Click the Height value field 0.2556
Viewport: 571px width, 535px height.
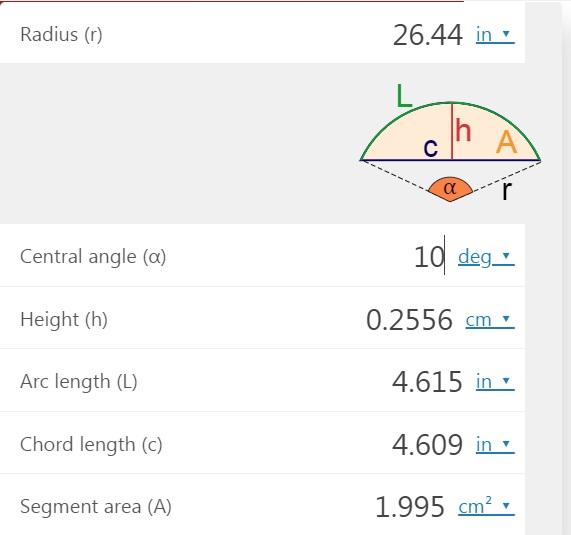click(409, 320)
